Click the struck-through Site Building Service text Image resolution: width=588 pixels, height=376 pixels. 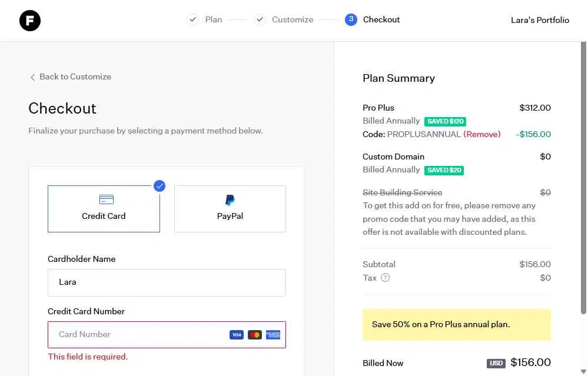coord(403,192)
